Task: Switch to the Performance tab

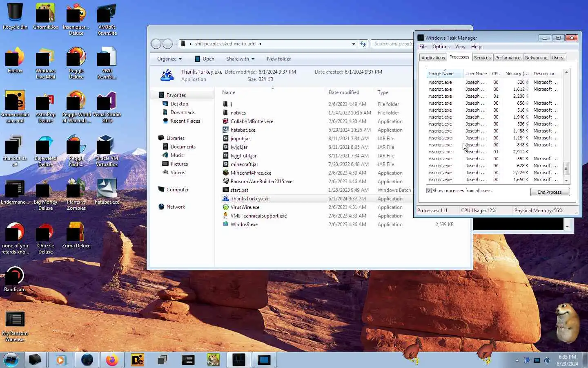Action: pyautogui.click(x=508, y=58)
